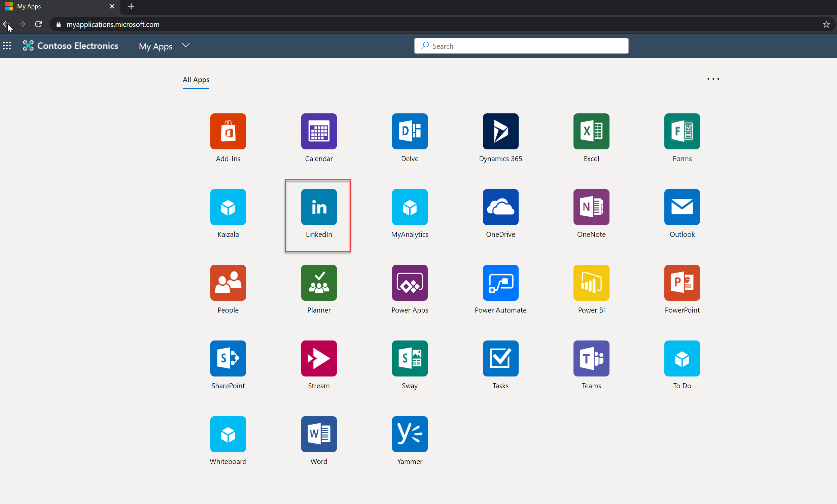Bookmark this page with the star
This screenshot has height=504, width=837.
click(826, 25)
